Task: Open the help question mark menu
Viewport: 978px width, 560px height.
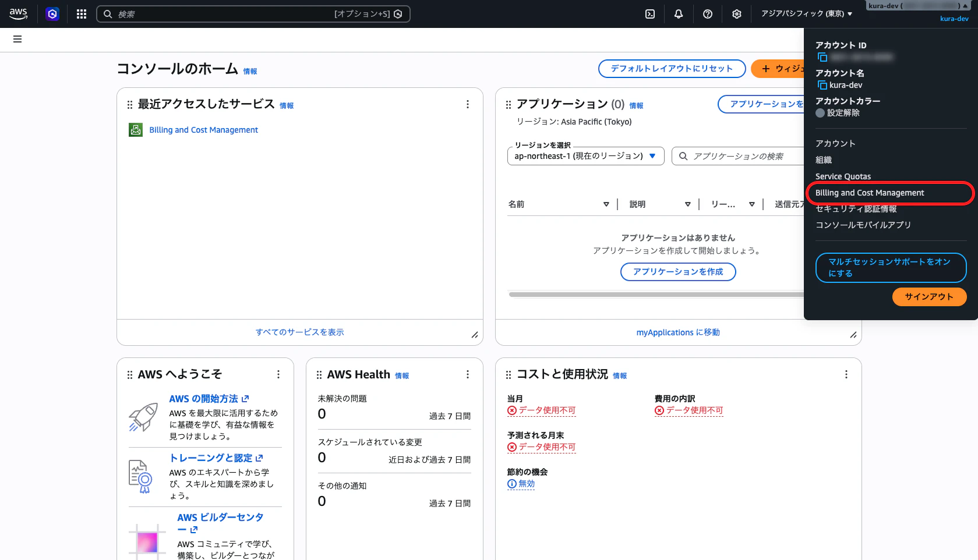Action: point(708,14)
